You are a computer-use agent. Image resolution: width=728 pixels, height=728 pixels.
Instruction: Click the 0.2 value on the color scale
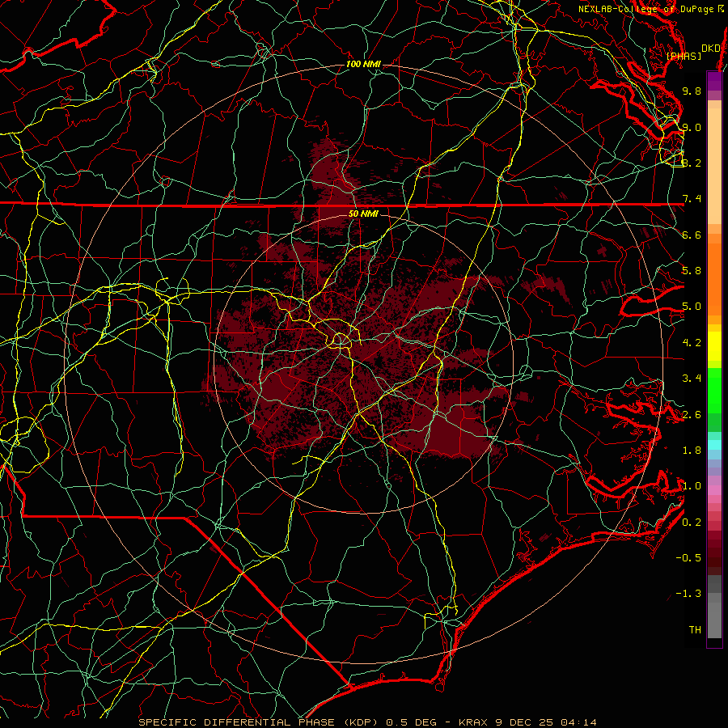pos(692,523)
